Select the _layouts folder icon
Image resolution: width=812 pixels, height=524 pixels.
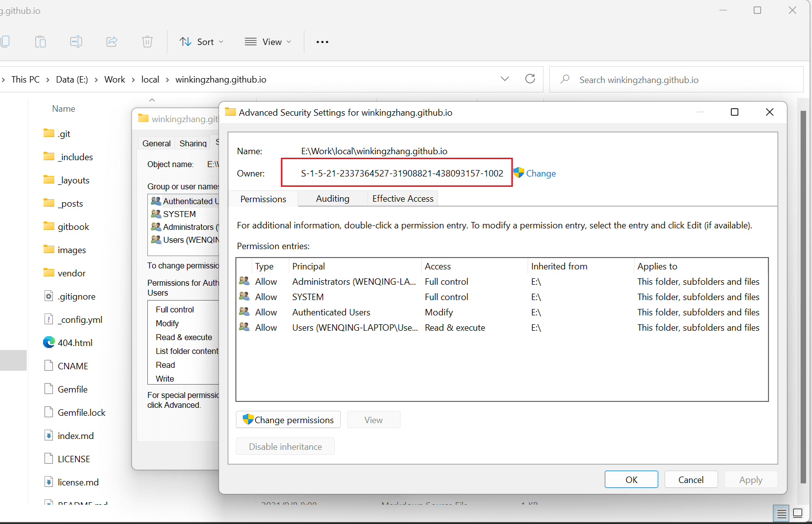49,179
